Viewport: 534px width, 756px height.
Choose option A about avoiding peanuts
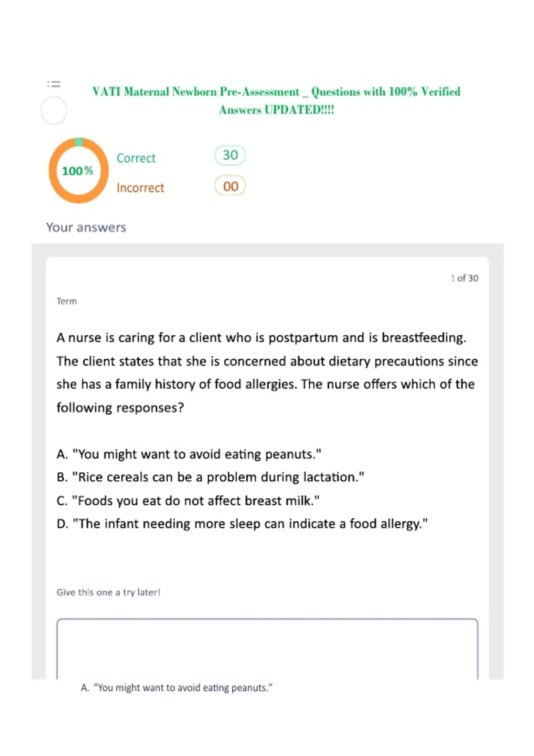(x=189, y=454)
